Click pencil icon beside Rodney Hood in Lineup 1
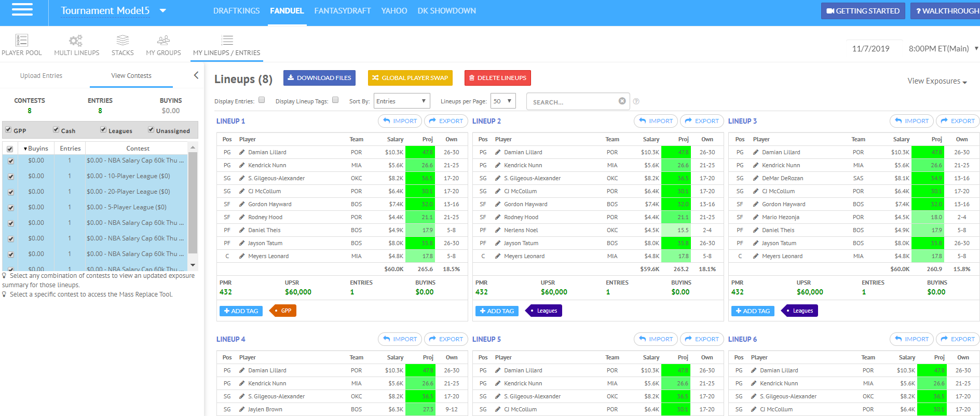 click(x=242, y=217)
